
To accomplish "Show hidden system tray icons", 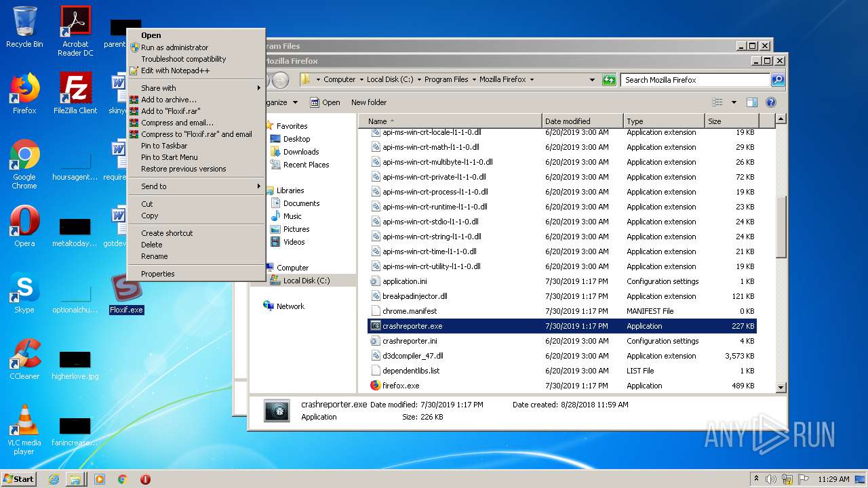I will click(756, 479).
